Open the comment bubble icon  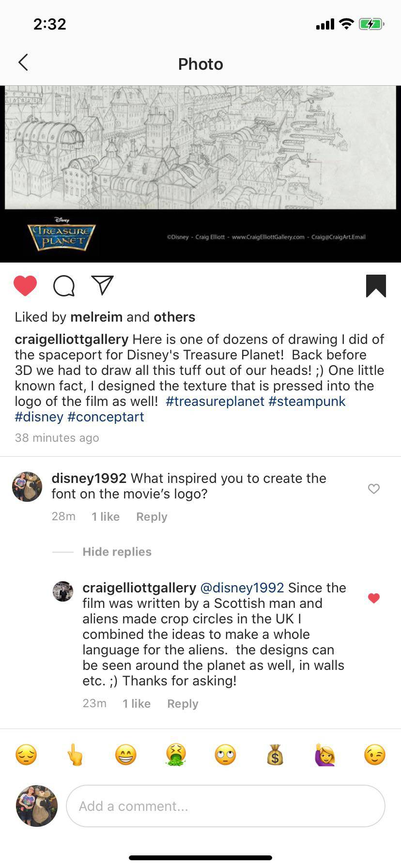pos(63,286)
